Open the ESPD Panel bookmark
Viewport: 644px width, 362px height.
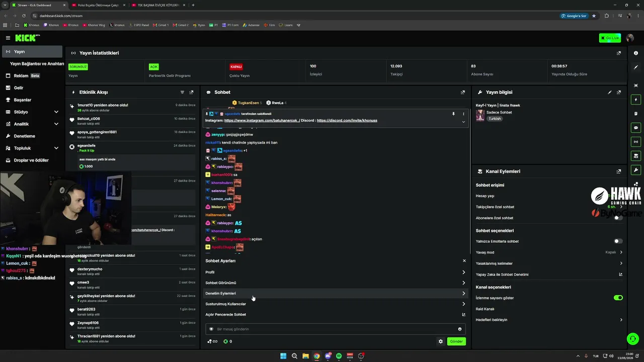(x=138, y=25)
